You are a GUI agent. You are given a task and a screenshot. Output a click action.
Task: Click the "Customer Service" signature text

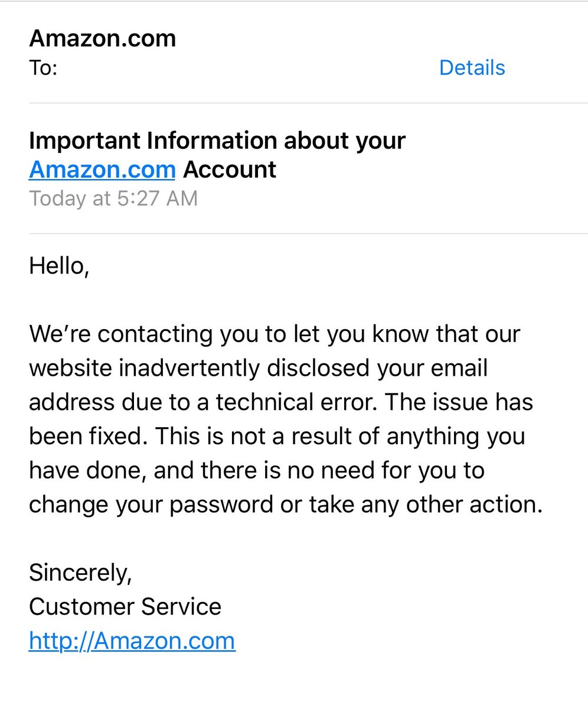125,607
